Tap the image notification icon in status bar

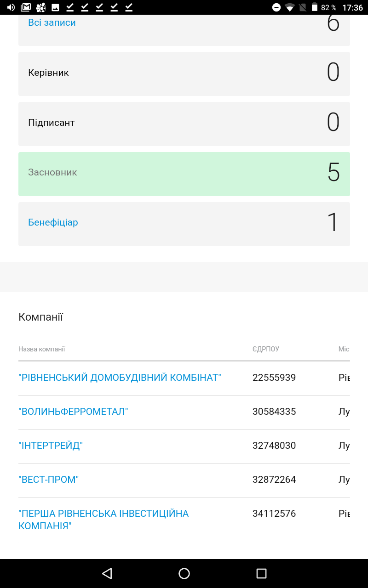(55, 7)
